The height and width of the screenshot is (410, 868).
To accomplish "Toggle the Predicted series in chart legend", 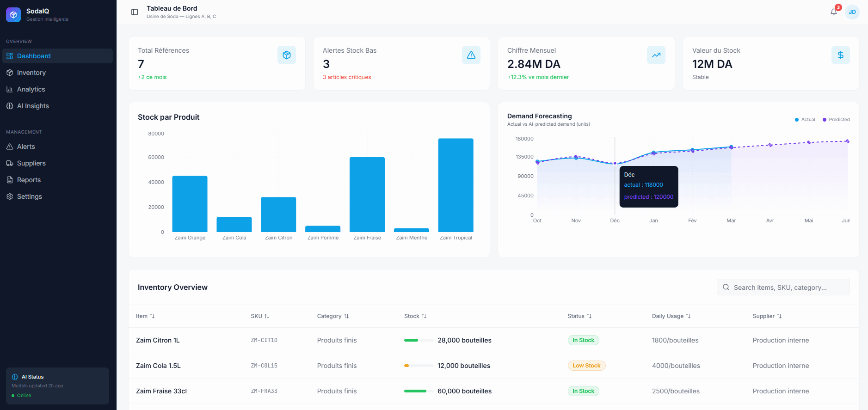I will coord(836,120).
